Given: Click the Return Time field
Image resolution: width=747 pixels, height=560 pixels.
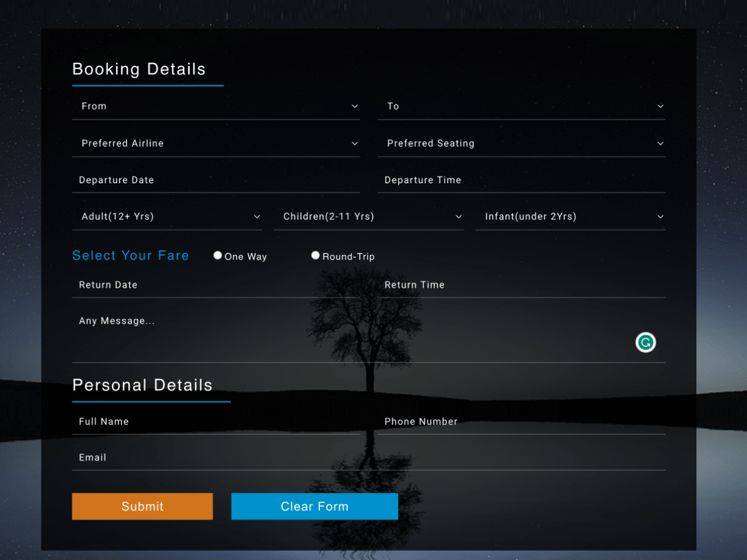Looking at the screenshot, I should tap(522, 285).
